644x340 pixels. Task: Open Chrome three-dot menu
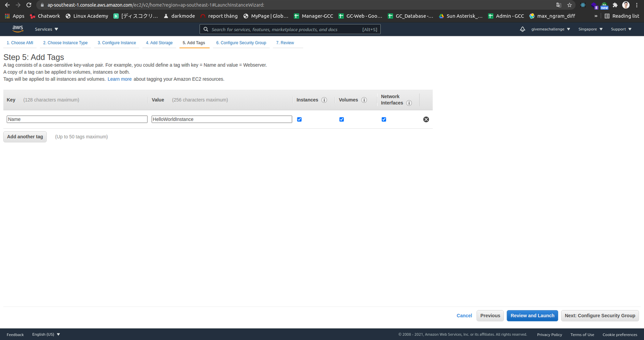tap(637, 5)
